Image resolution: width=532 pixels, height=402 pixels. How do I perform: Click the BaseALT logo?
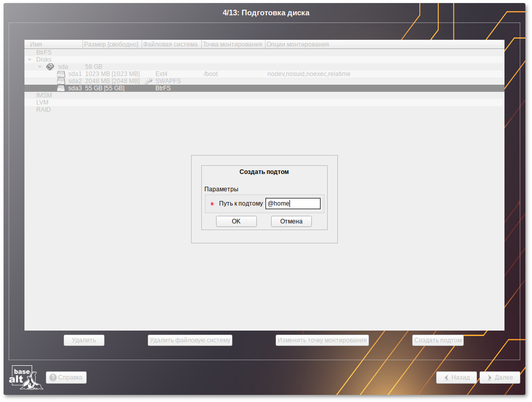tap(25, 378)
